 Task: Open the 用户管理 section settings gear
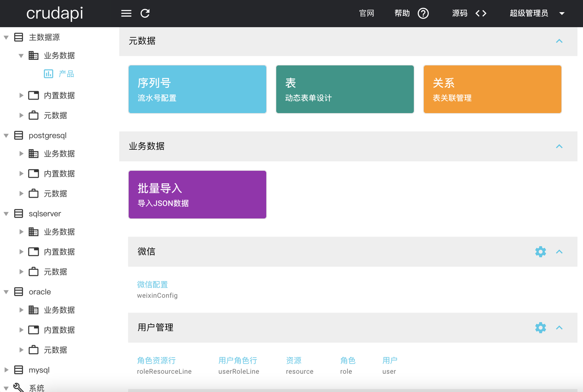click(540, 328)
